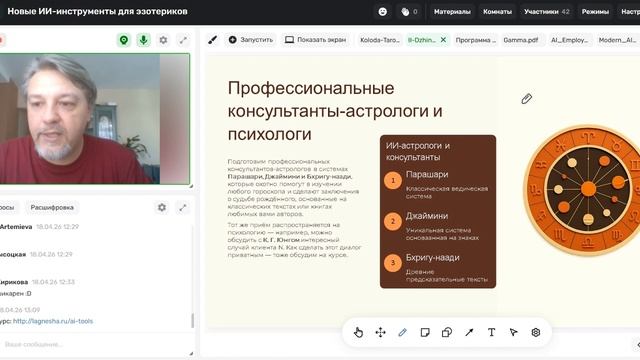Open the AI_Employ tab
The height and width of the screenshot is (360, 640).
coord(569,40)
